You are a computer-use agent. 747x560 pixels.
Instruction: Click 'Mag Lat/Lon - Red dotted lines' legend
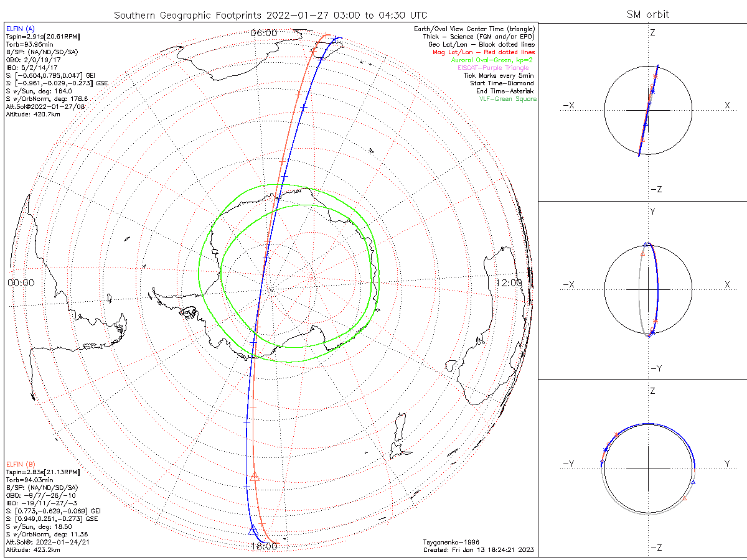click(x=483, y=52)
